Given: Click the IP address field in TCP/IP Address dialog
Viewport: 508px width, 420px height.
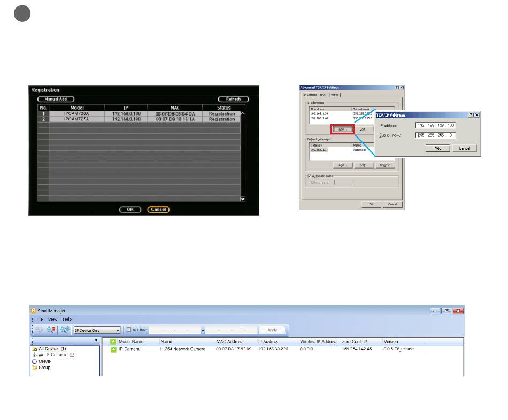Looking at the screenshot, I should 436,125.
